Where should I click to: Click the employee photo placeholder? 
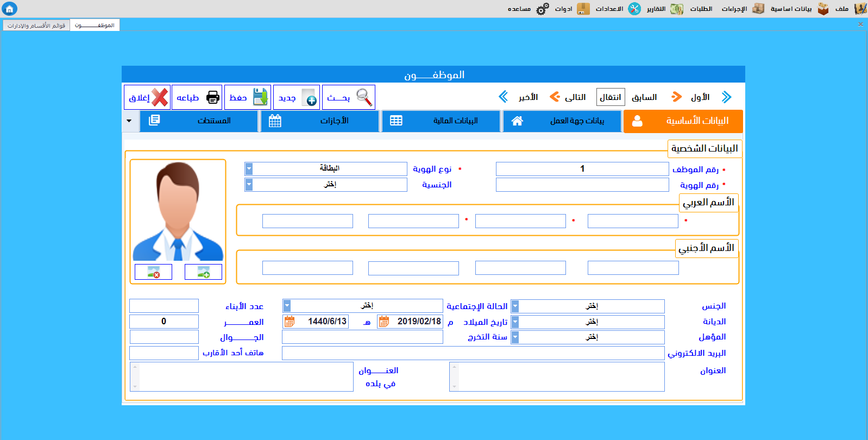pyautogui.click(x=178, y=211)
